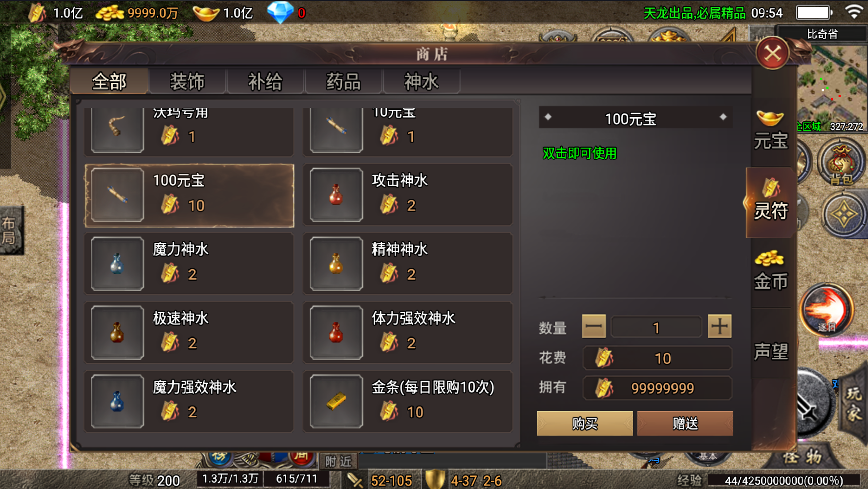Select the 极速神水 brown potion item
Viewport: 868px width, 489px height.
189,333
